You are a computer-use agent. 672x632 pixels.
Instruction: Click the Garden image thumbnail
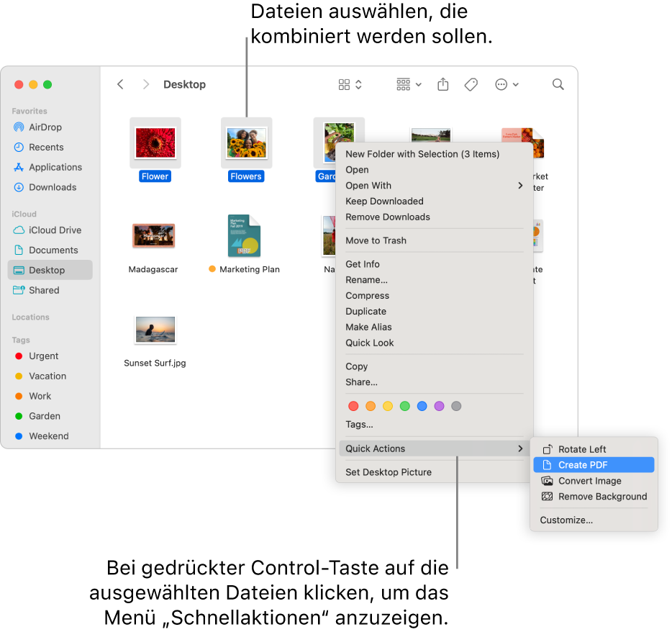click(340, 132)
